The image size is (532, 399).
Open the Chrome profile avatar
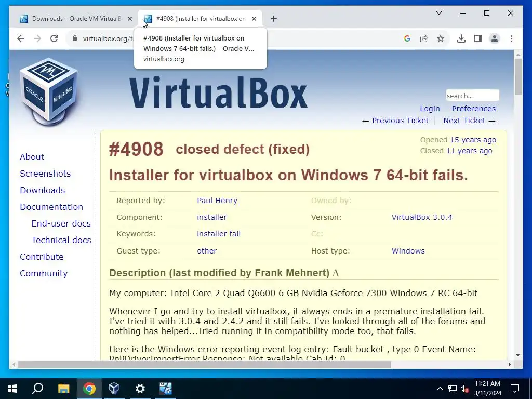[x=495, y=38]
